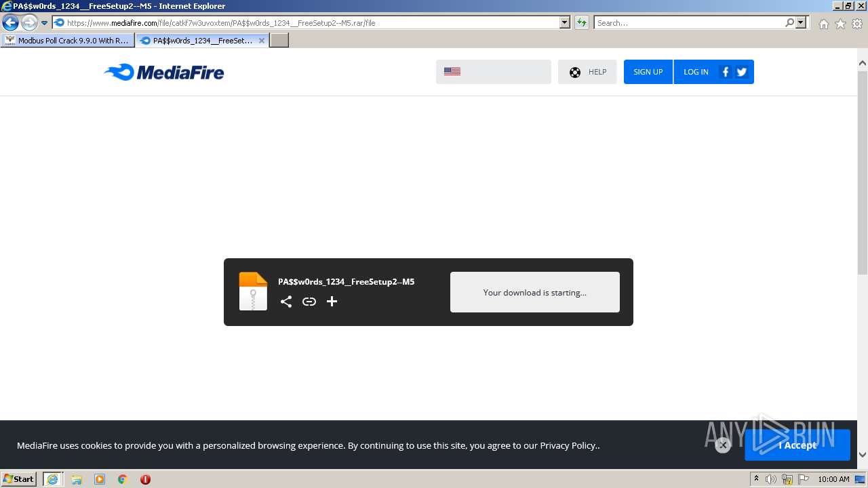Click the browser Forward button
Viewport: 868px width, 488px height.
click(x=29, y=22)
